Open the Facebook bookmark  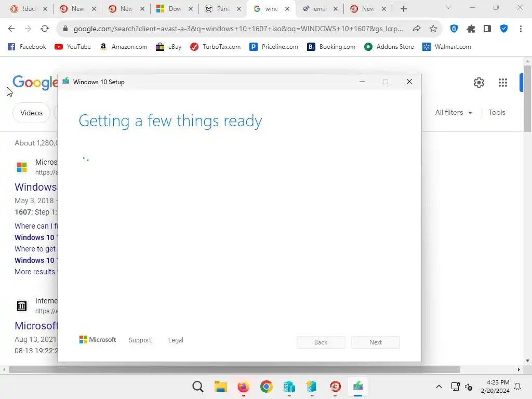point(27,47)
